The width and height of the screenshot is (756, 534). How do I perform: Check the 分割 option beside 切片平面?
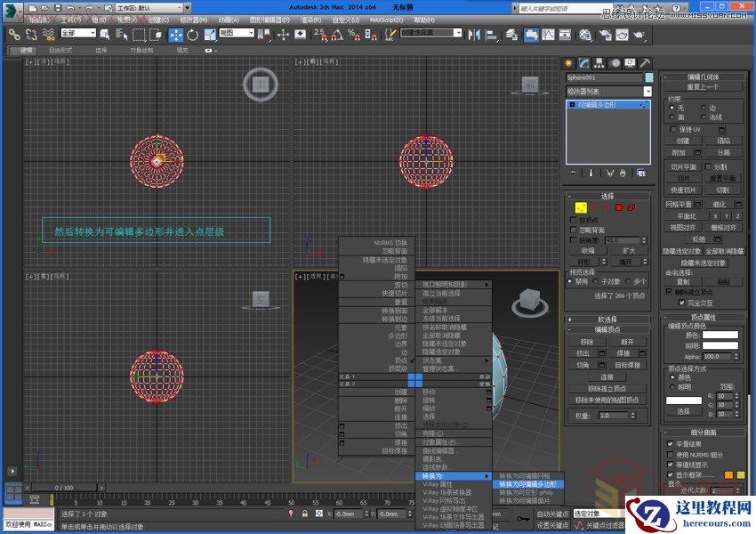(710, 166)
